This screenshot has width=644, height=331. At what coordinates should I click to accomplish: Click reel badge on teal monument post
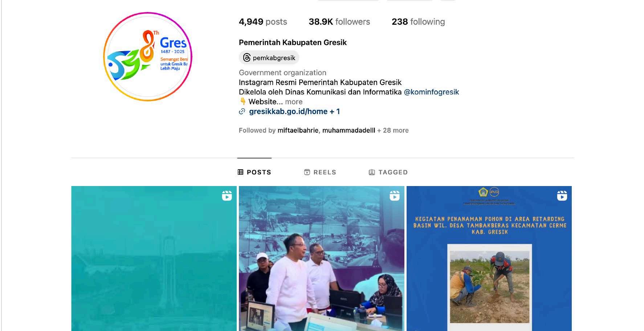(227, 196)
